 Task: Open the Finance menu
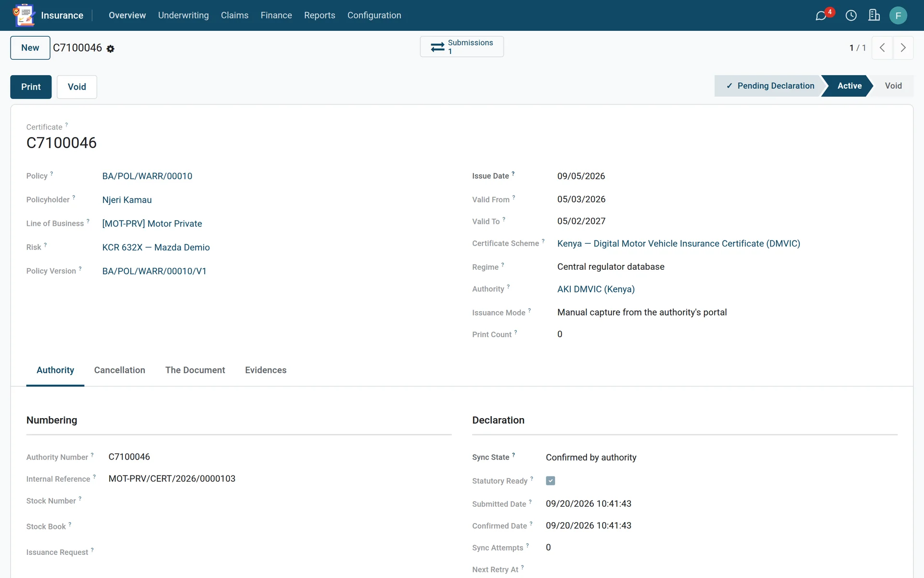(x=276, y=15)
